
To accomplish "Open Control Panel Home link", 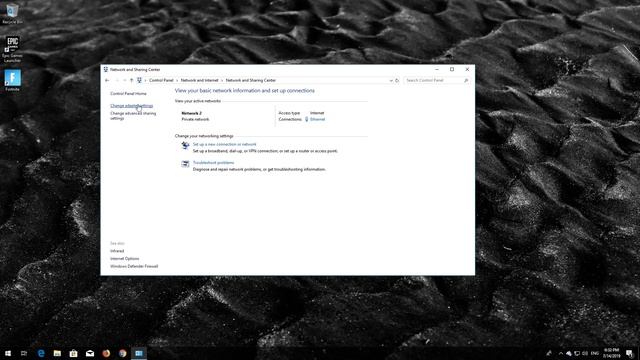I will tap(128, 93).
